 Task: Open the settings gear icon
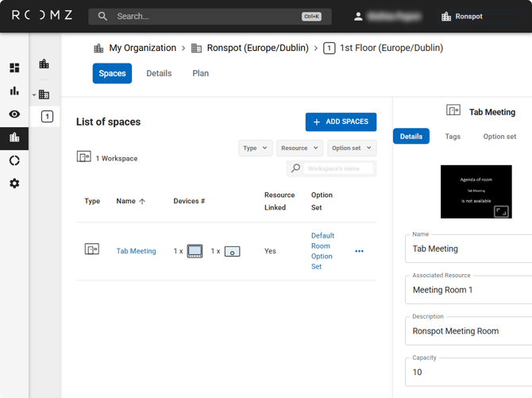(x=14, y=184)
